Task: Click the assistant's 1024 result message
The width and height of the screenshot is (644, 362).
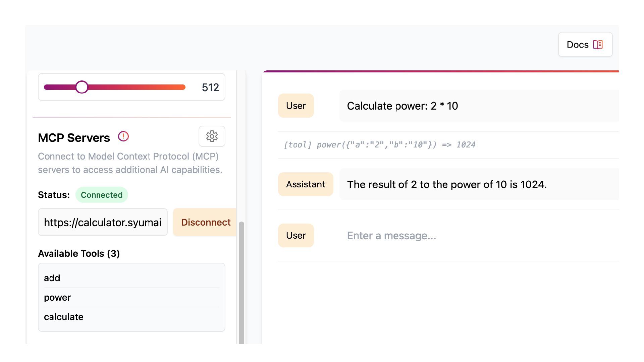Action: tap(446, 184)
